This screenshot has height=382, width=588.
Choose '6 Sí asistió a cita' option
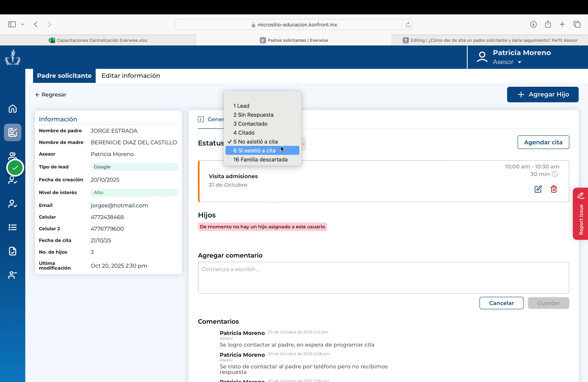tap(262, 151)
